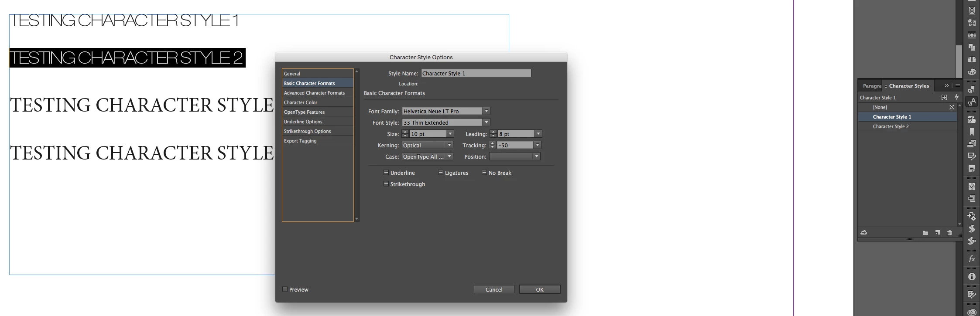Open the Bookmarks ribbon panel icon
This screenshot has width=980, height=316.
(x=972, y=132)
